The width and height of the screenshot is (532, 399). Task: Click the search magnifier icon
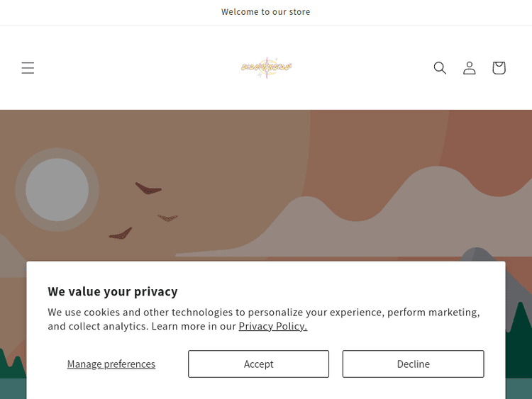(x=440, y=68)
